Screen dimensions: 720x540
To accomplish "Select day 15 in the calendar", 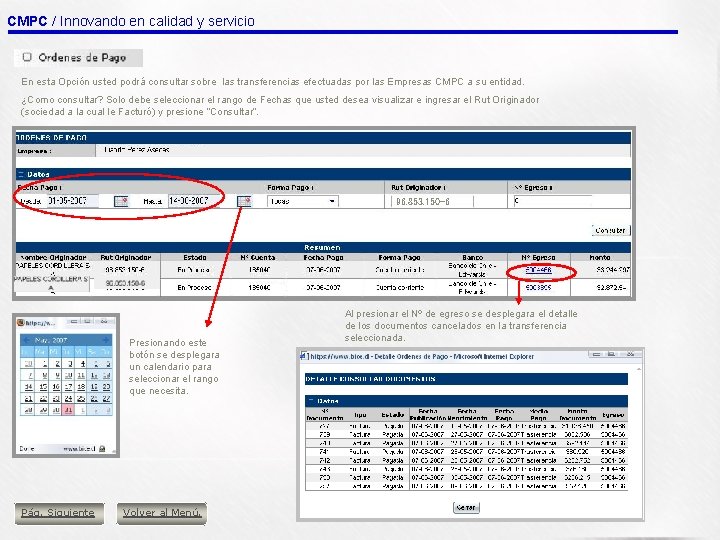I will [43, 387].
